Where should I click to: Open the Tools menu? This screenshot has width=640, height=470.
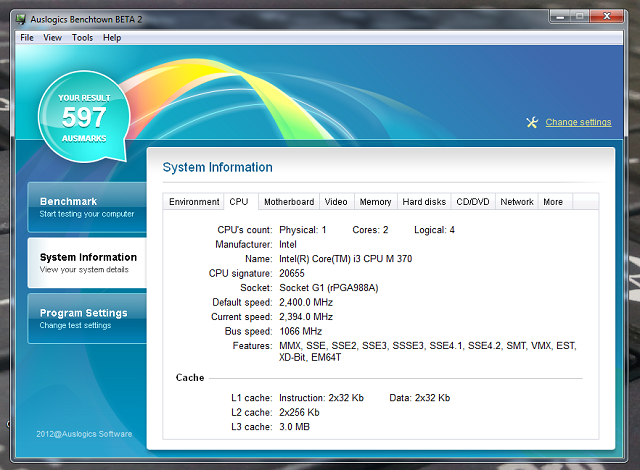pos(82,38)
